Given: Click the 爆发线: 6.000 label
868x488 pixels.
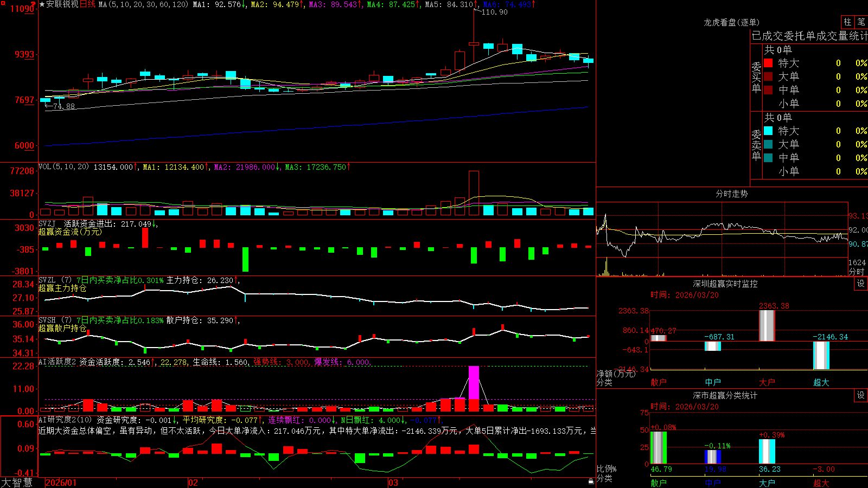Looking at the screenshot, I should click(342, 362).
